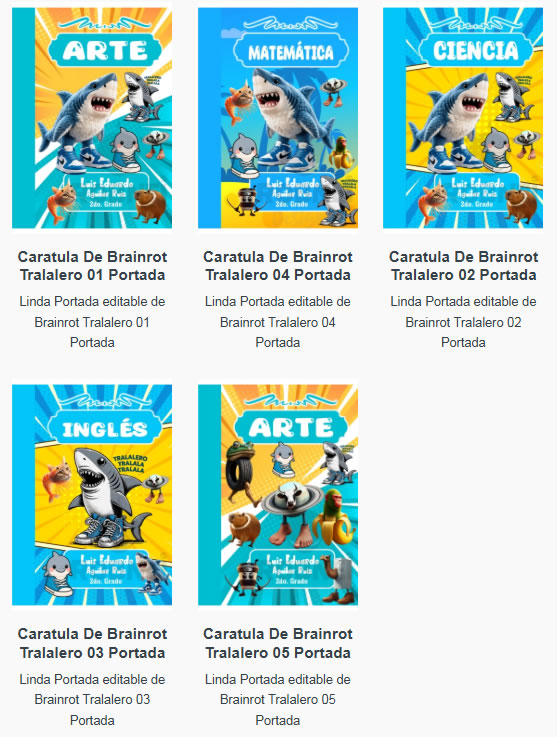557x737 pixels.
Task: Open the CIENCIA cover thumbnail
Action: tap(463, 118)
